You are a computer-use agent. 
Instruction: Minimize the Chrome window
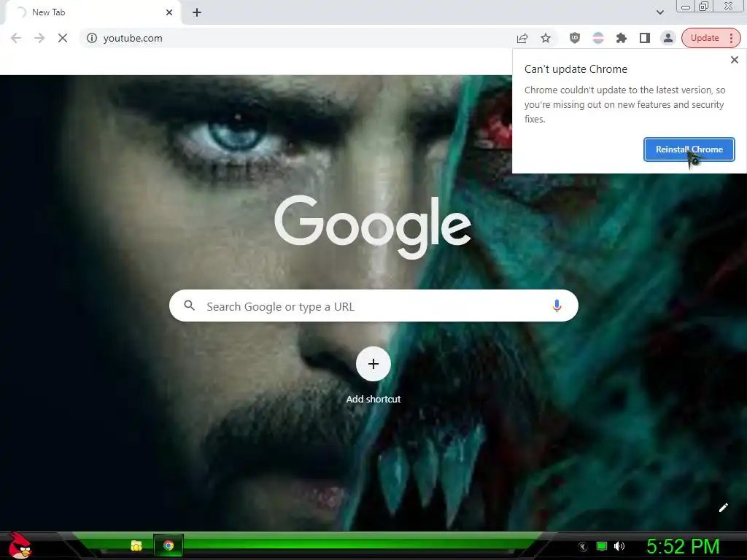tap(686, 7)
